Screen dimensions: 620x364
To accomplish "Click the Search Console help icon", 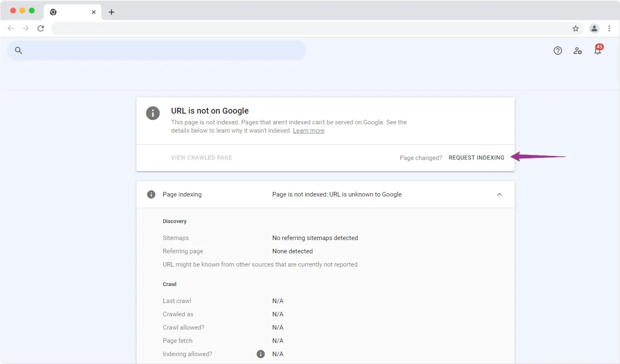I will [x=557, y=51].
